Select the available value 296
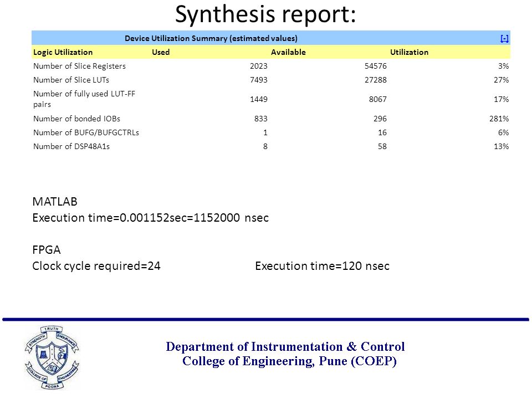Image resolution: width=532 pixels, height=399 pixels. click(380, 119)
